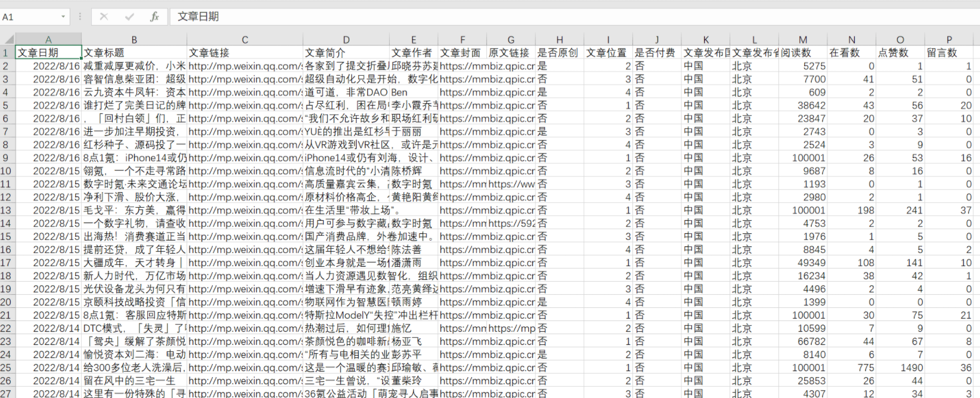Click author cell 杨亚飞
Image resolution: width=980 pixels, height=398 pixels.
pyautogui.click(x=414, y=341)
